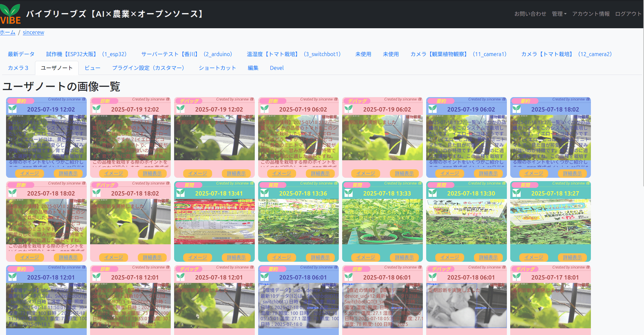
Task: Click ログアウト in the top bar
Action: tap(628, 14)
